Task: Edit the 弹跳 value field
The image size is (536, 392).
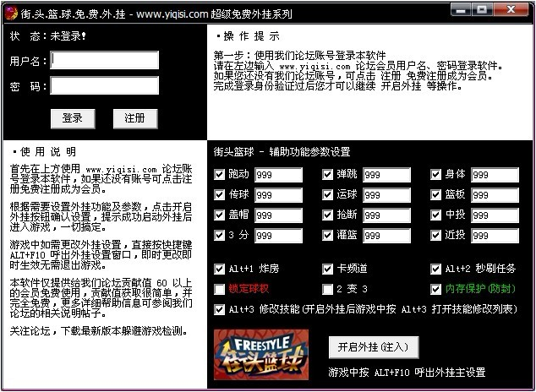Action: [386, 175]
